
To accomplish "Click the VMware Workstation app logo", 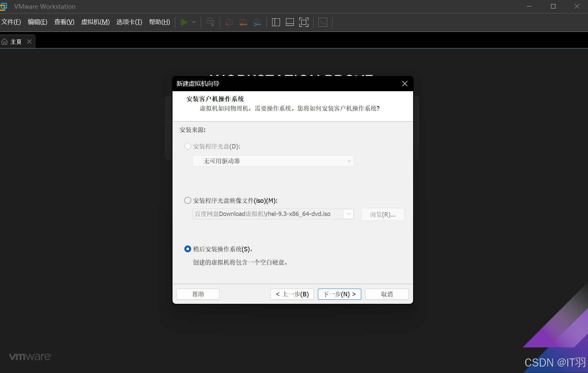I will point(3,6).
